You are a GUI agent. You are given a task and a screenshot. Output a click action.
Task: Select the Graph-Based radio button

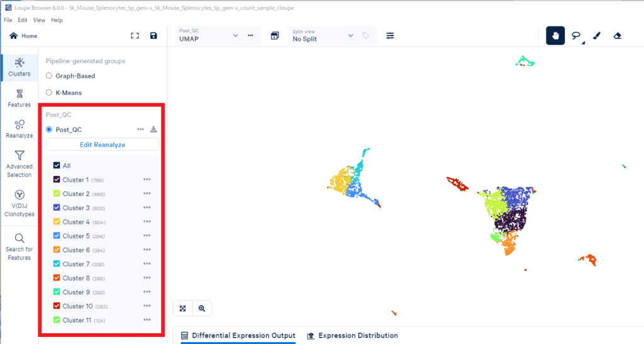(x=49, y=76)
